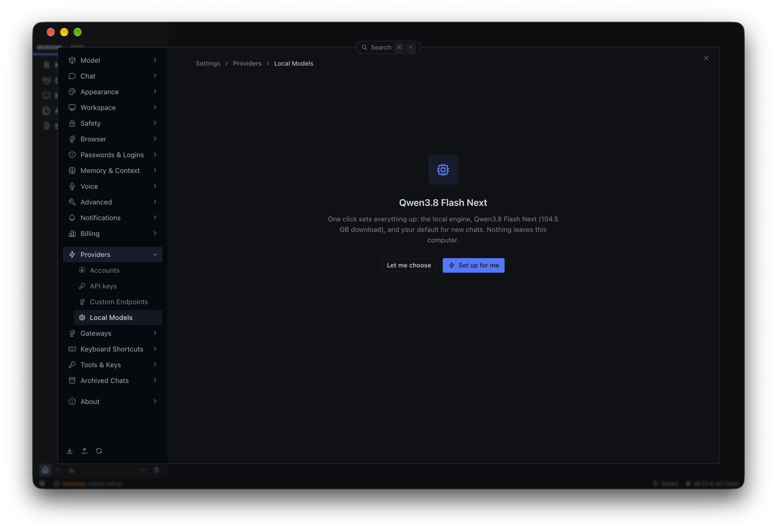Image resolution: width=777 pixels, height=532 pixels.
Task: Expand the Tools & Keys chevron
Action: tap(155, 365)
